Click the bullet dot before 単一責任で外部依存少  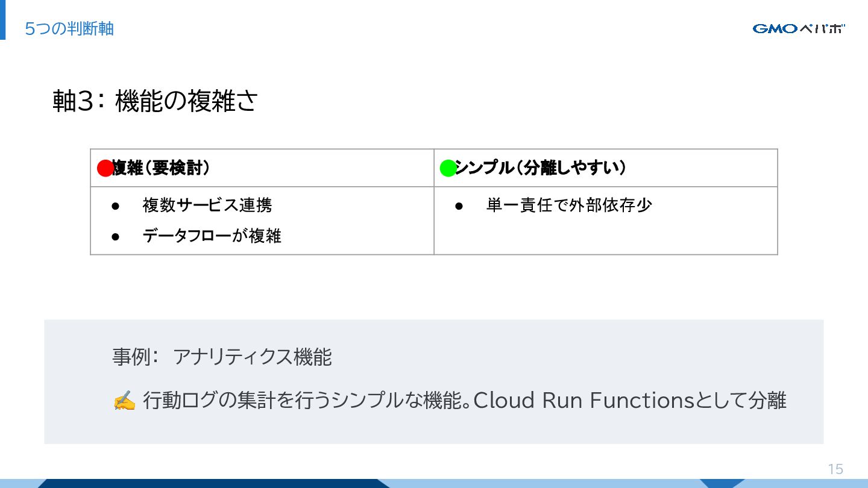pos(459,205)
